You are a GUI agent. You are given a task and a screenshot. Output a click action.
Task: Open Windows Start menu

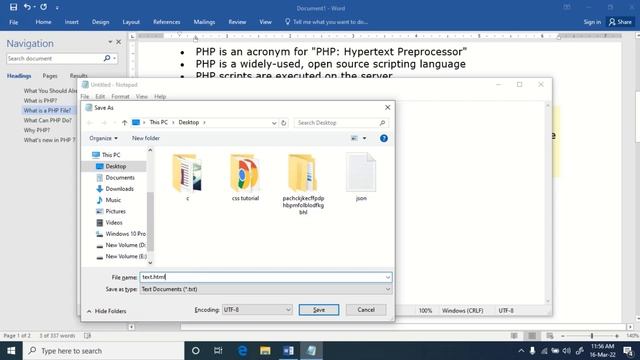11,351
